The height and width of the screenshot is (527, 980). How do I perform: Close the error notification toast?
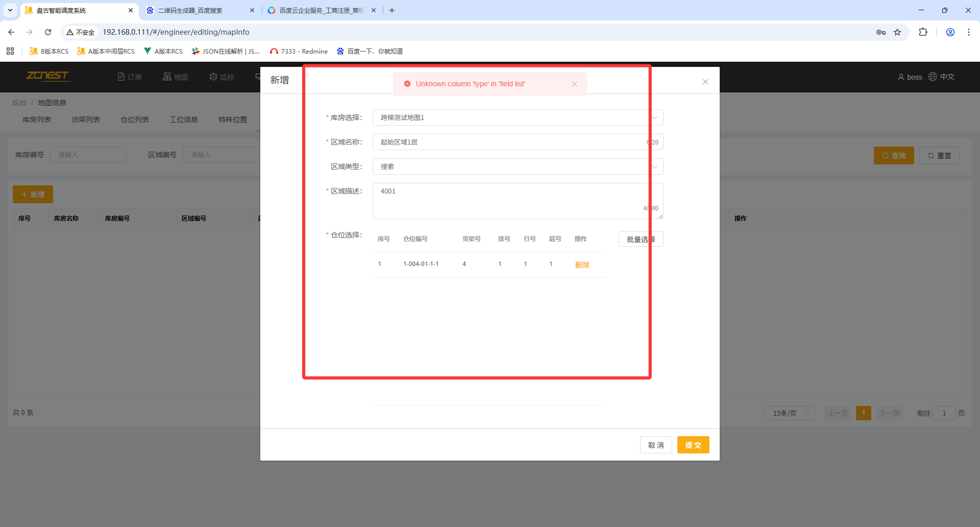pos(575,84)
